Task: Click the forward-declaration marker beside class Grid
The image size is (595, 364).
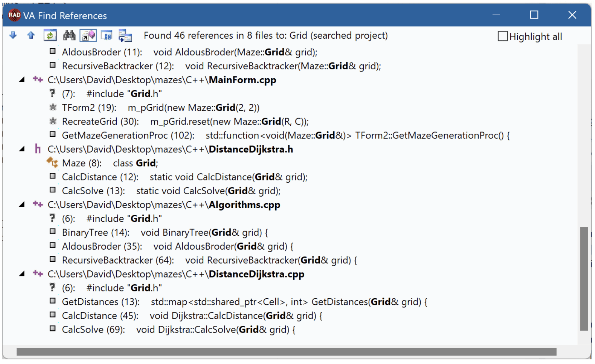Action: pyautogui.click(x=52, y=163)
